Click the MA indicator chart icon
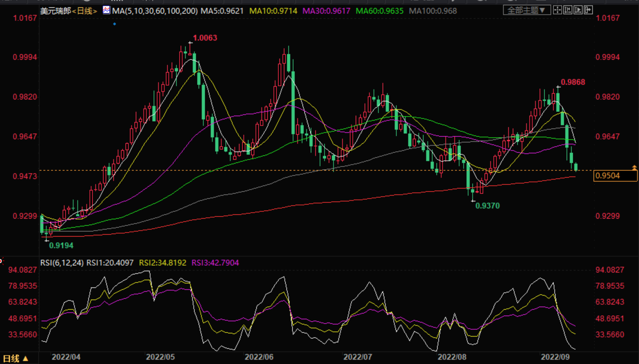The image size is (639, 364). tap(106, 10)
